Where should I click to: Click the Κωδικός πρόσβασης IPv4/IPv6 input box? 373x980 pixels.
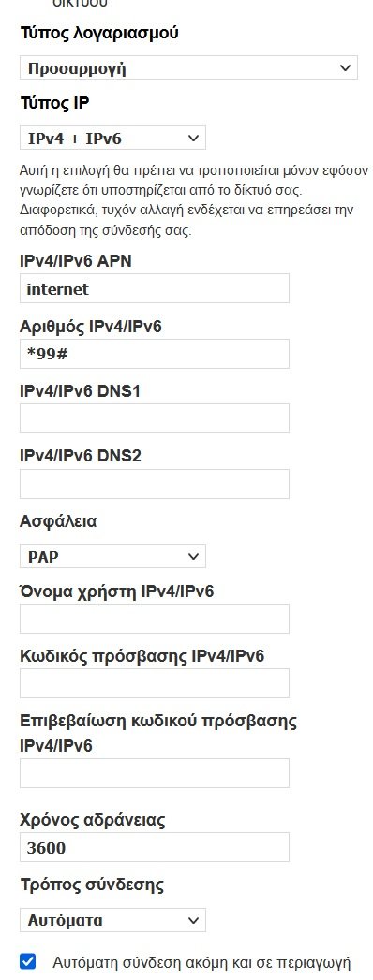point(155,683)
